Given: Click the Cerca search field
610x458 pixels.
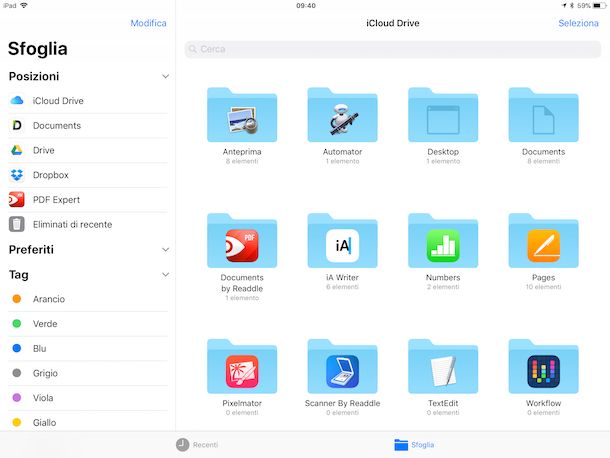Looking at the screenshot, I should click(393, 49).
